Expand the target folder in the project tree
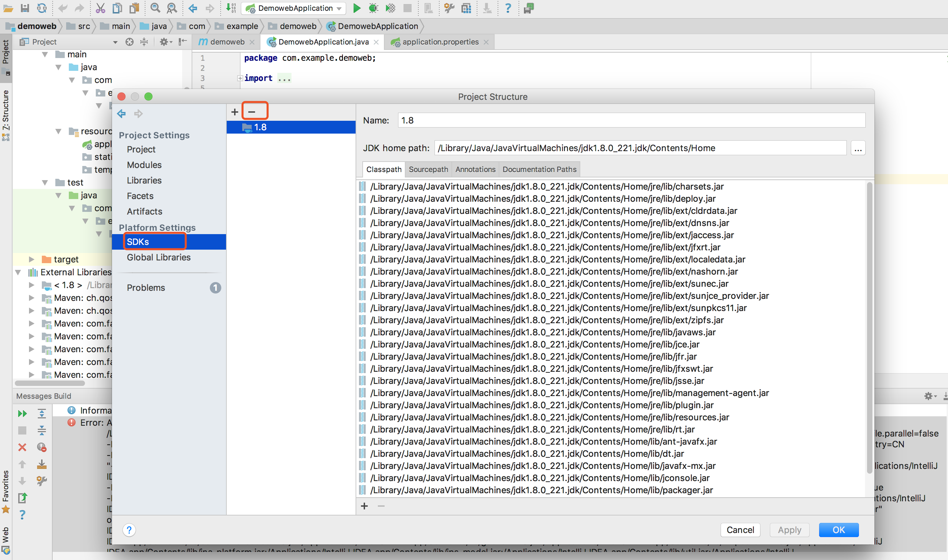The width and height of the screenshot is (948, 560). [x=32, y=259]
